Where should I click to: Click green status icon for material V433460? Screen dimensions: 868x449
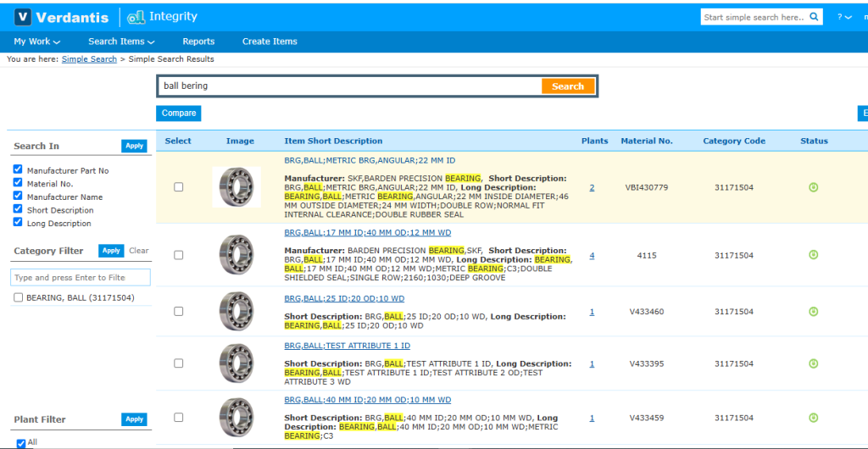tap(814, 312)
